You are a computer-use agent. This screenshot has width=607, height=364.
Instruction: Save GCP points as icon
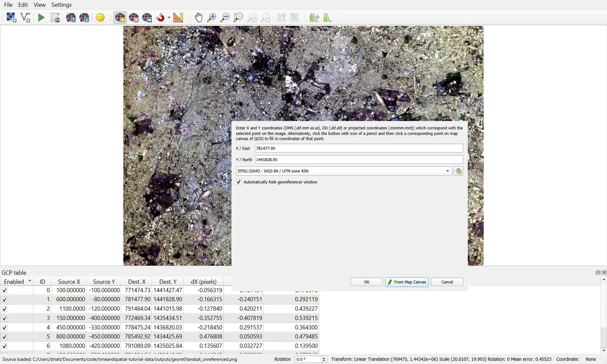[x=85, y=17]
